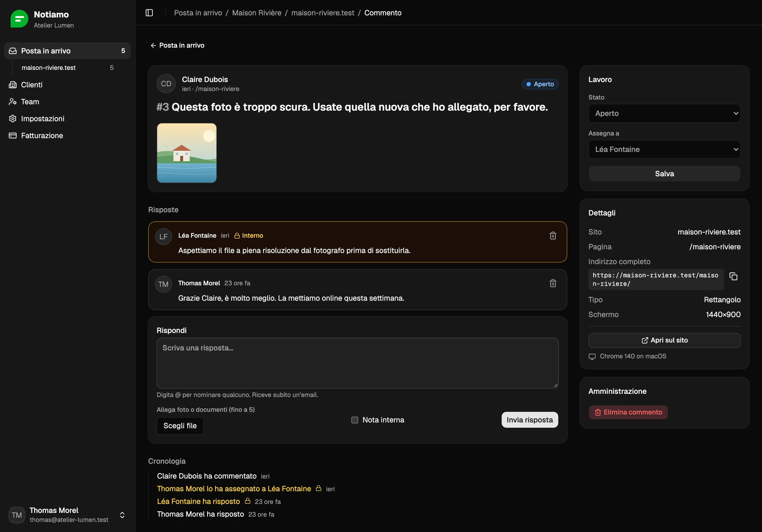
Task: Click maison-riviere.test in the breadcrumb
Action: click(323, 13)
